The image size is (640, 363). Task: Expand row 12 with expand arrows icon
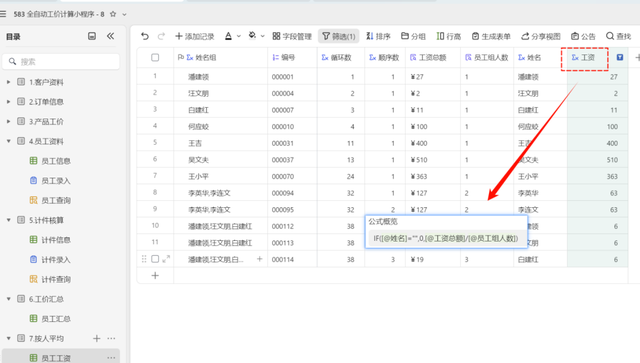click(166, 259)
